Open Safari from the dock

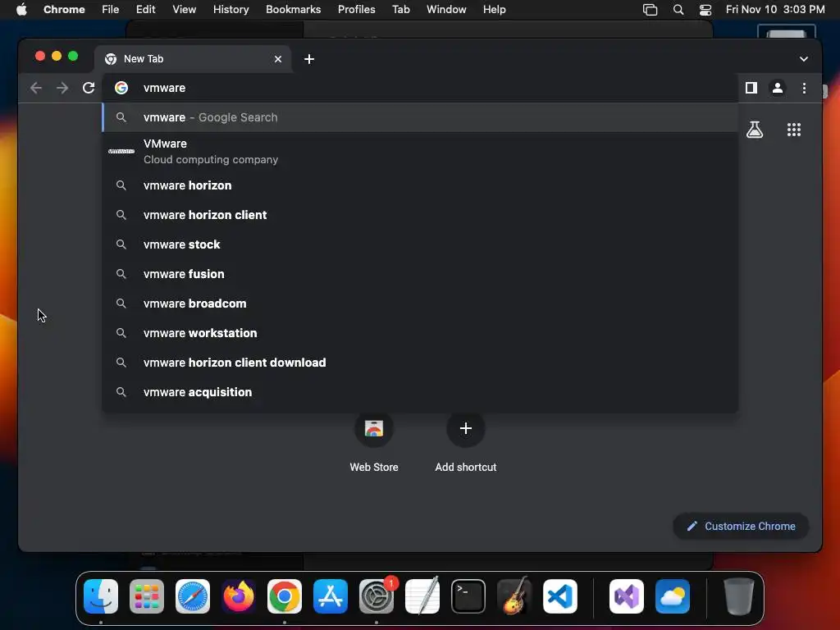click(x=193, y=596)
